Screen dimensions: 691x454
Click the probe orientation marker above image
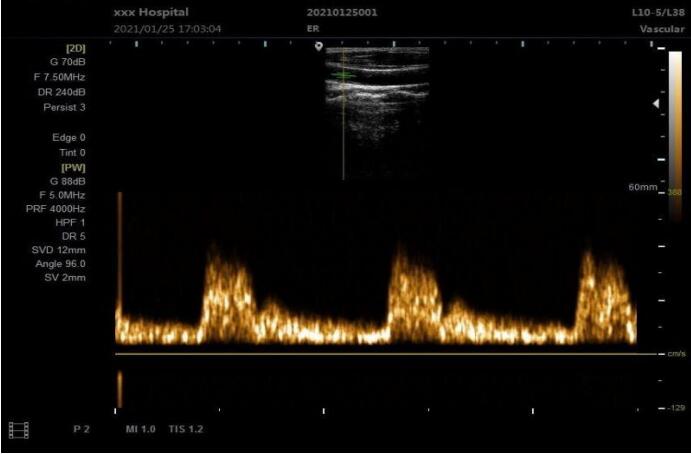point(318,46)
